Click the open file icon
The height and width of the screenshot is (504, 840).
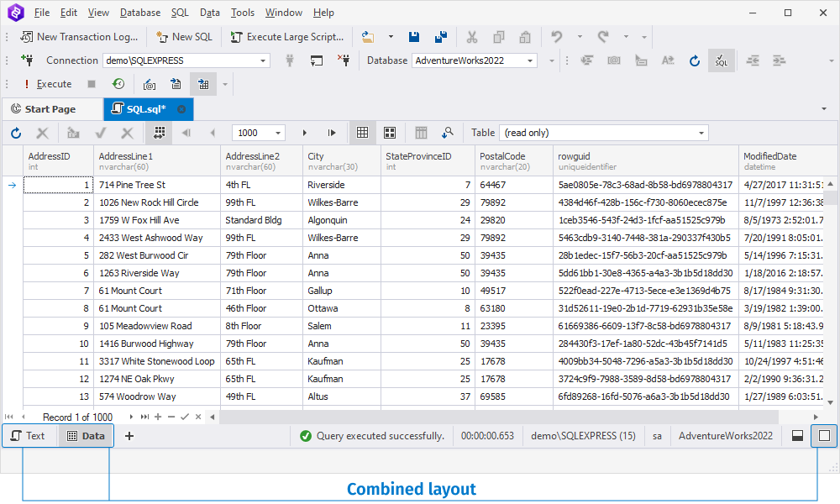pos(368,37)
